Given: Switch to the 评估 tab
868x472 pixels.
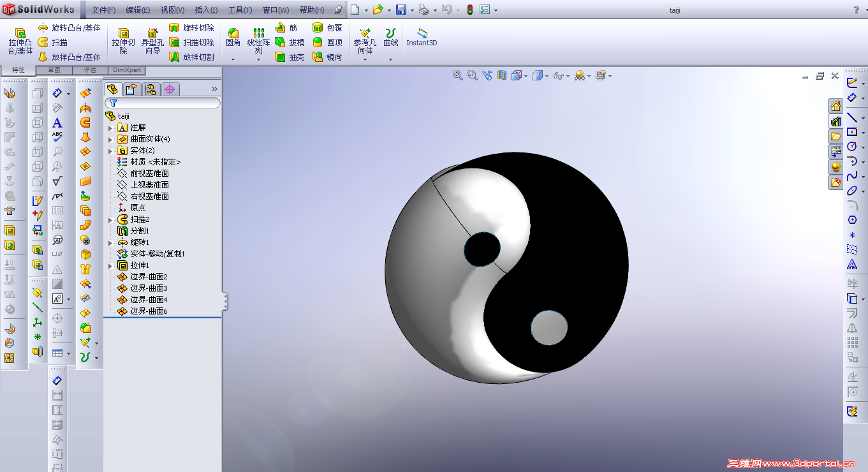Looking at the screenshot, I should (x=90, y=70).
